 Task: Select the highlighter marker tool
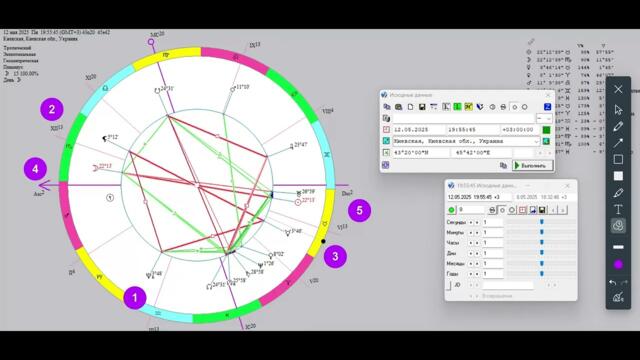pos(618,193)
